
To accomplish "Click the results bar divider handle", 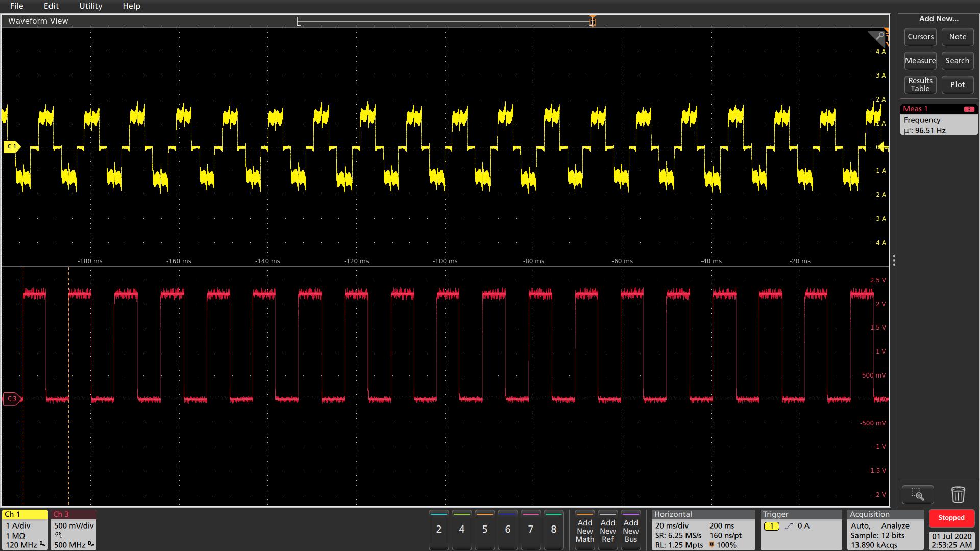I will point(894,261).
